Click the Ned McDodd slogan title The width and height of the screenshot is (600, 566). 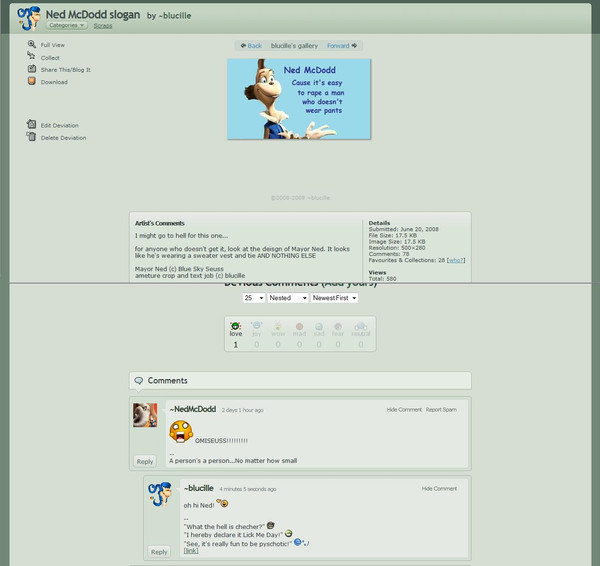click(x=93, y=15)
